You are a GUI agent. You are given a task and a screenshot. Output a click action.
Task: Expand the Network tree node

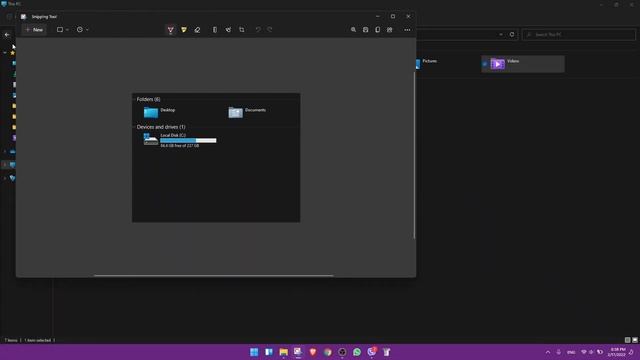click(4, 178)
